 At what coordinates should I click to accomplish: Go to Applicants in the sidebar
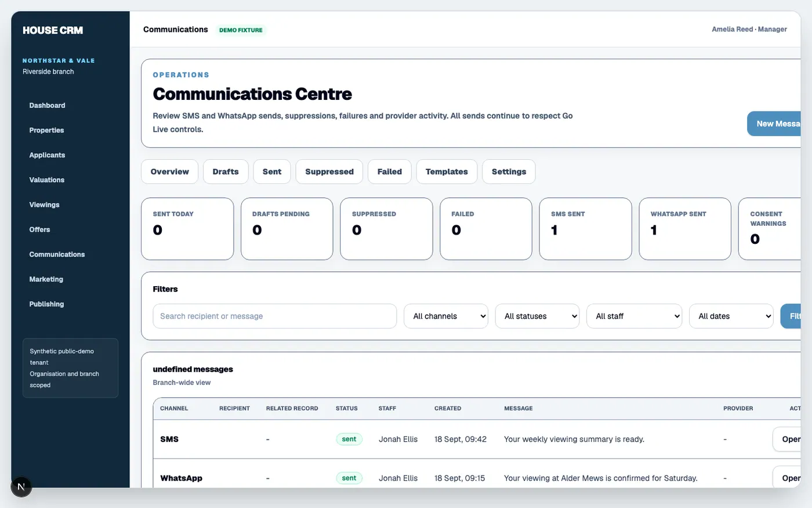click(x=47, y=155)
